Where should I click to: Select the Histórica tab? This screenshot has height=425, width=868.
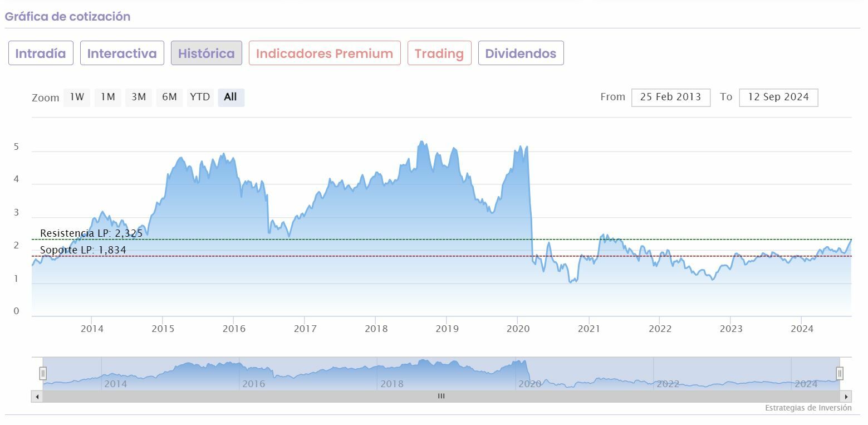click(206, 53)
